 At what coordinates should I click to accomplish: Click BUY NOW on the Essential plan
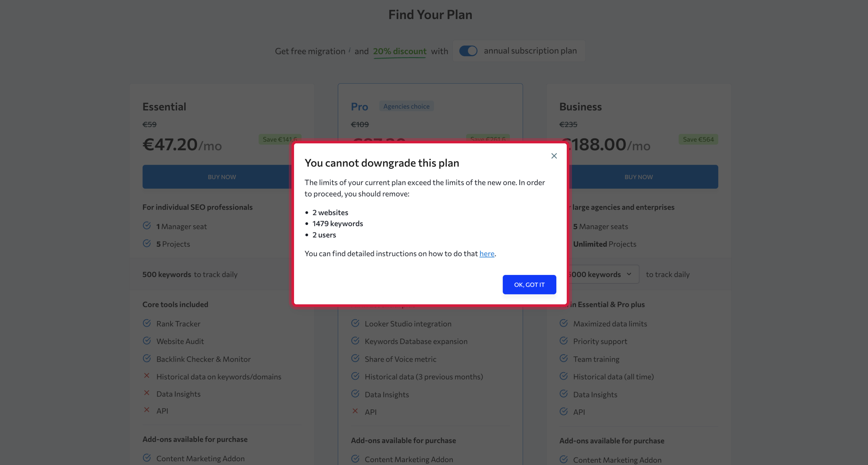coord(221,177)
